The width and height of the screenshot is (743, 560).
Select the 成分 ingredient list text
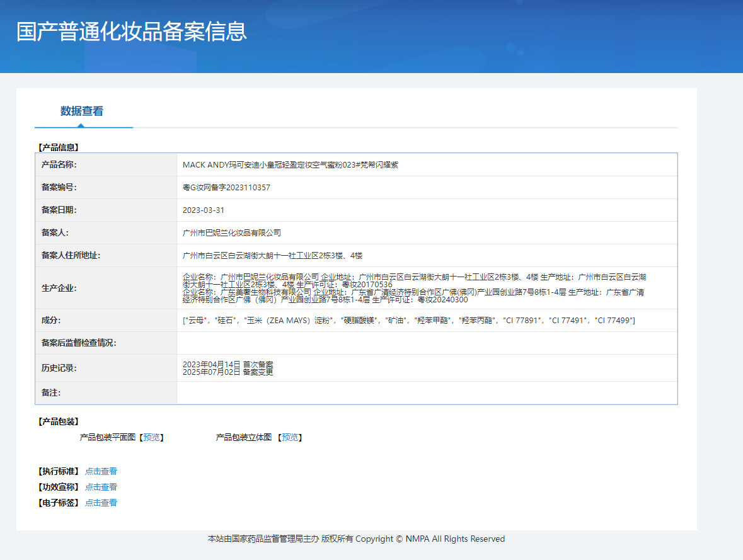tap(408, 321)
